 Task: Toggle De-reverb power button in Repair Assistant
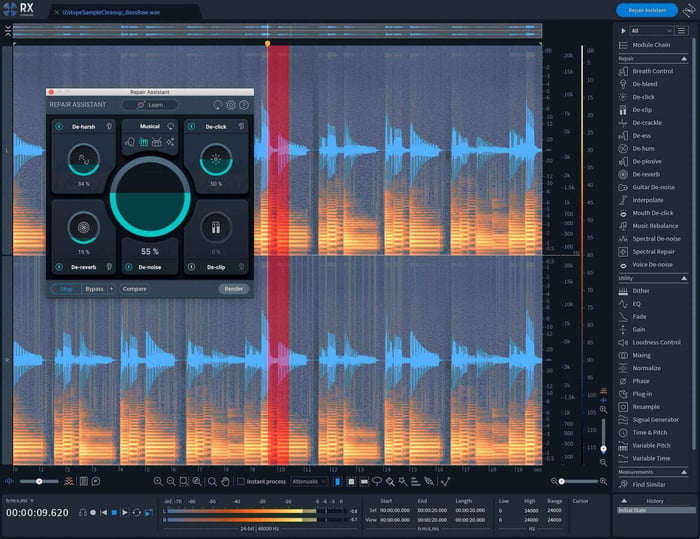click(x=59, y=267)
